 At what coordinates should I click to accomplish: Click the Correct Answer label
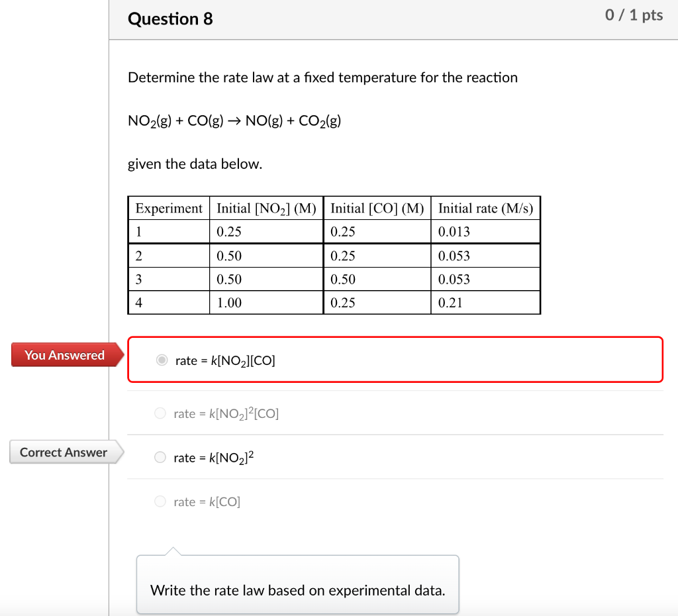tap(66, 452)
